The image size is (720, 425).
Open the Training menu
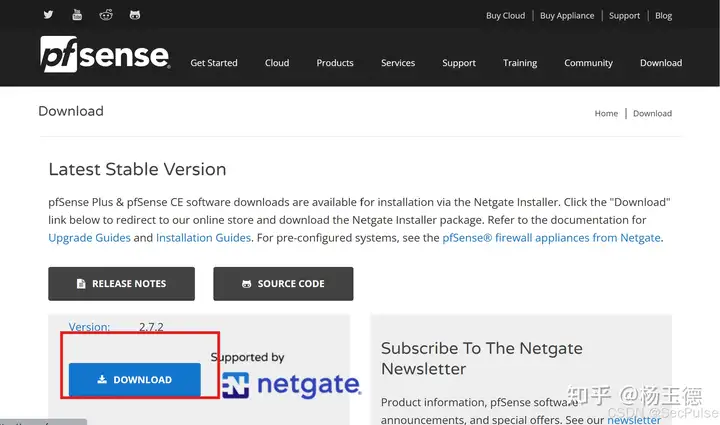click(x=520, y=63)
